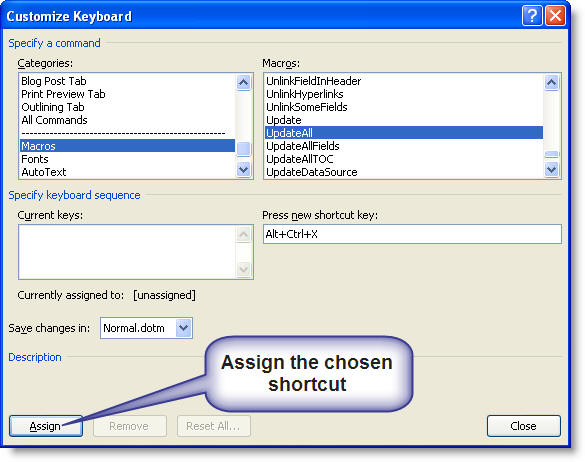Open the Save changes in dropdown
Image resolution: width=585 pixels, height=462 pixels.
point(183,328)
